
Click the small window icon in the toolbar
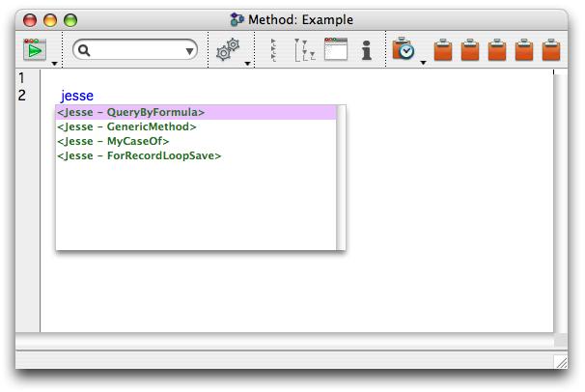point(335,50)
